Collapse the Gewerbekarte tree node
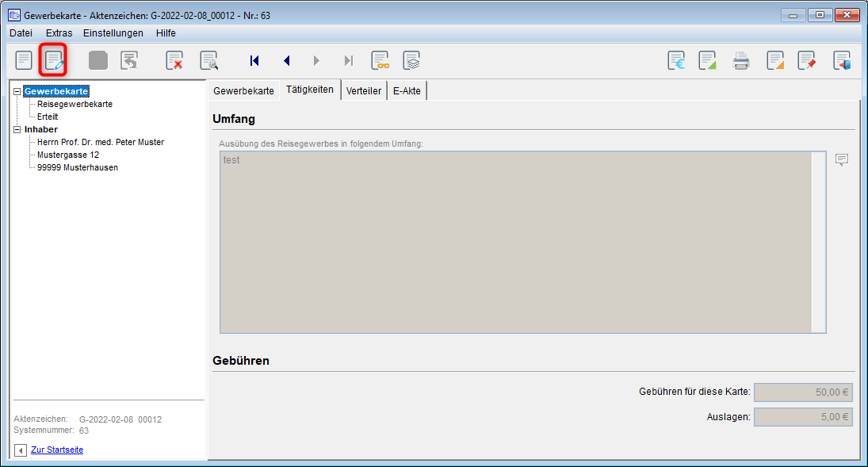This screenshot has width=868, height=467. (x=17, y=91)
